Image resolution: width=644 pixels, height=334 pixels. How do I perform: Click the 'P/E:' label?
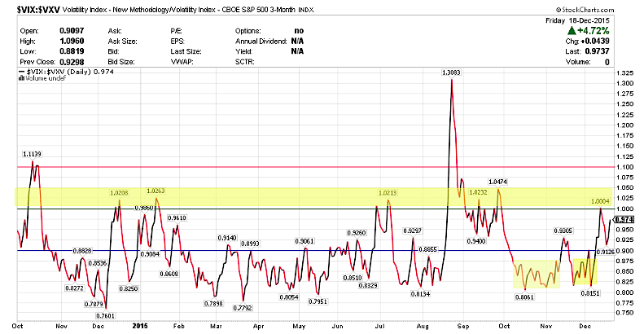point(176,31)
